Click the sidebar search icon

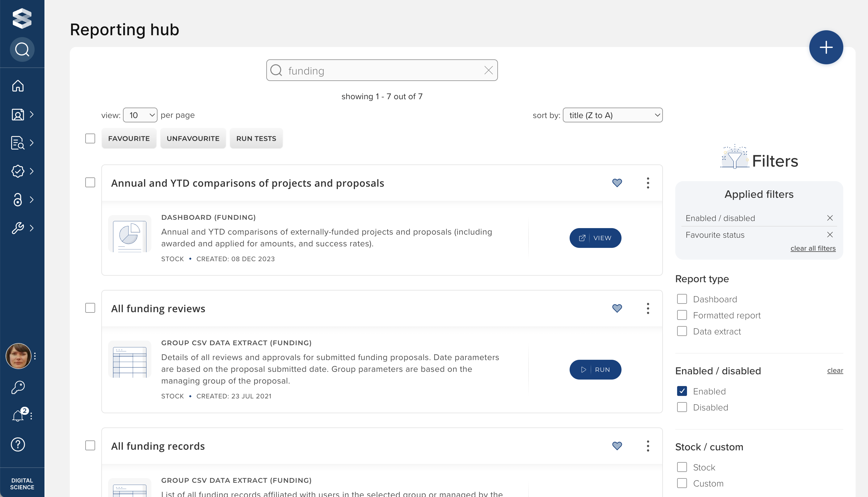point(22,49)
